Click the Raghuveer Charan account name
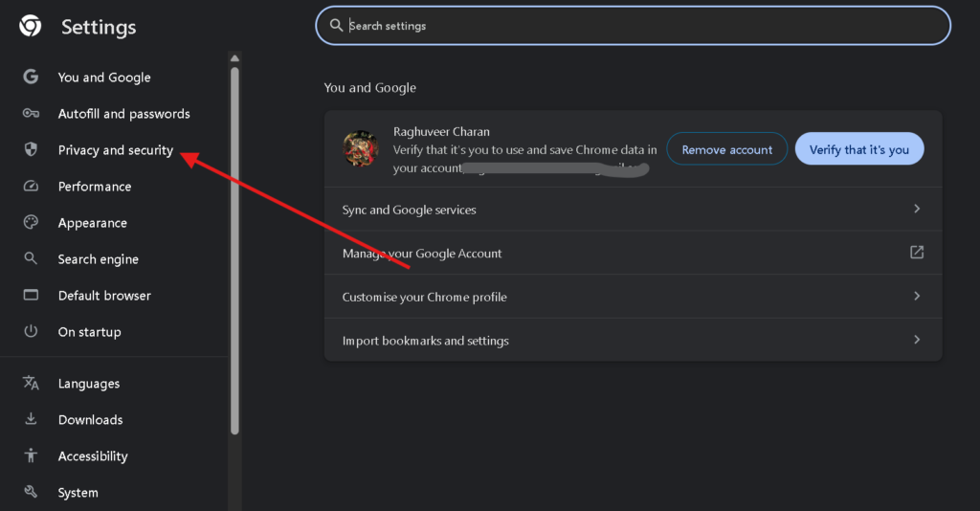The image size is (980, 511). [441, 131]
